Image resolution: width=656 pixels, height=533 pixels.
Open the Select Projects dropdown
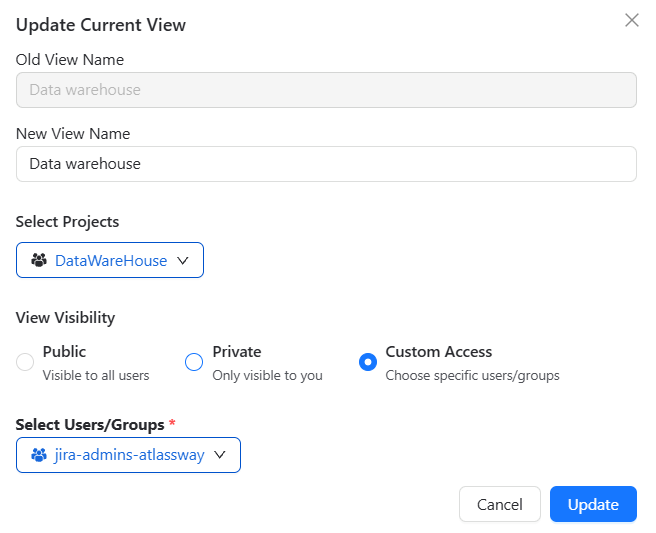(110, 260)
